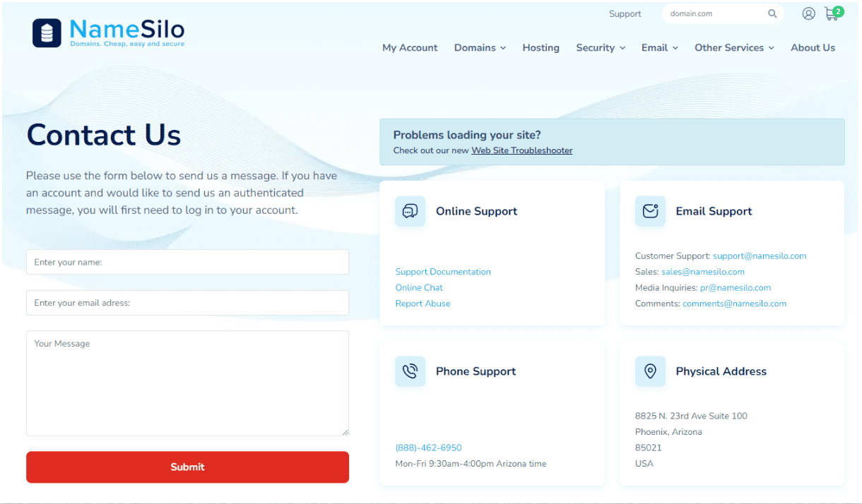
Task: Expand the Other Services menu chevron
Action: (772, 48)
